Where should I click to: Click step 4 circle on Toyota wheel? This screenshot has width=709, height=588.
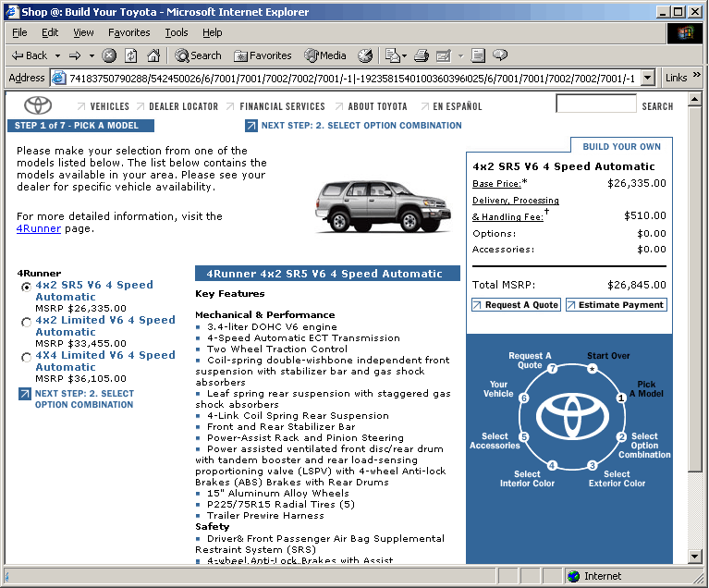click(552, 465)
